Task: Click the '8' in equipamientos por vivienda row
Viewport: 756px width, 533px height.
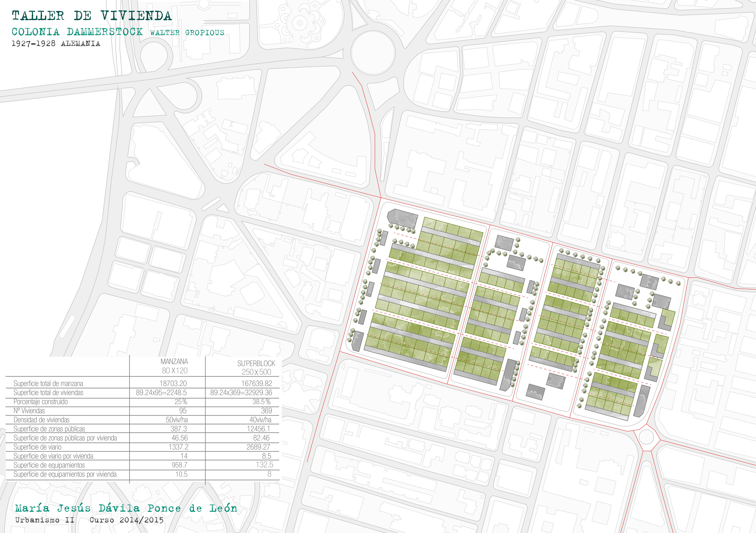Action: [x=269, y=474]
